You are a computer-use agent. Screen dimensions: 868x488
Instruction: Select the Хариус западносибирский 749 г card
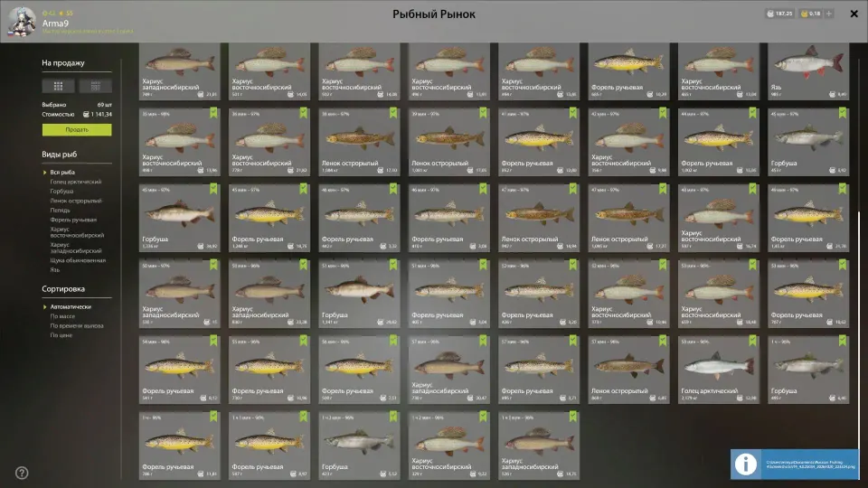point(179,70)
